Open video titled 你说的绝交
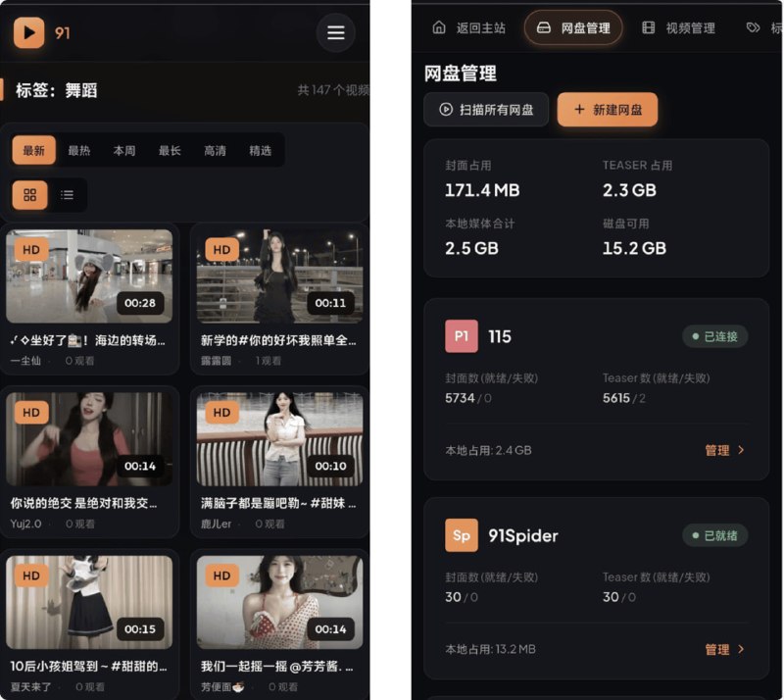Viewport: 784px width, 700px height. click(83, 503)
